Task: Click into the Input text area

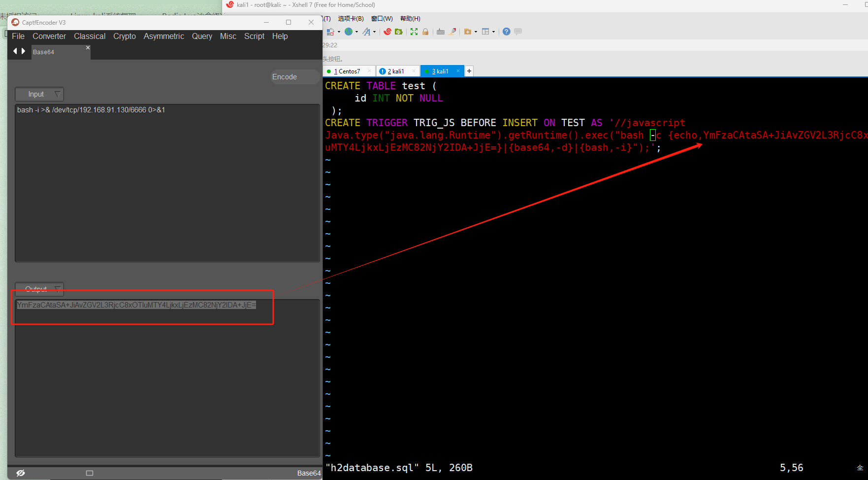Action: (167, 182)
